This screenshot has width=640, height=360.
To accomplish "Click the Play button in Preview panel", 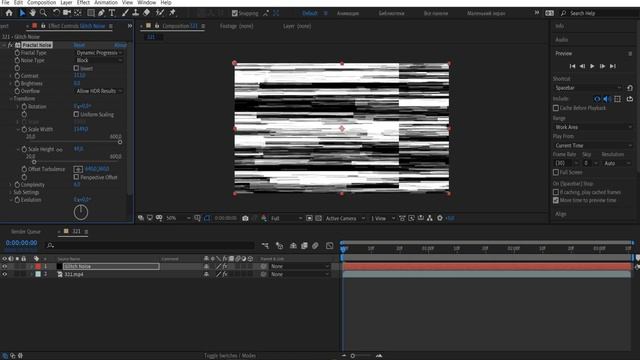I will pyautogui.click(x=592, y=66).
